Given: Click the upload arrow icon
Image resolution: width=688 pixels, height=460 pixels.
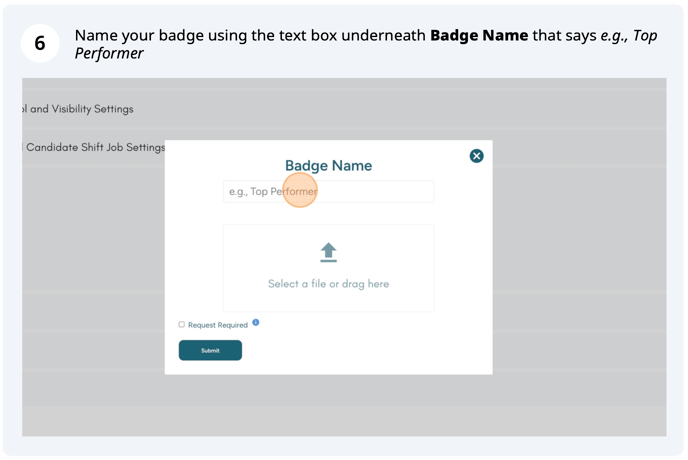Looking at the screenshot, I should [x=328, y=252].
